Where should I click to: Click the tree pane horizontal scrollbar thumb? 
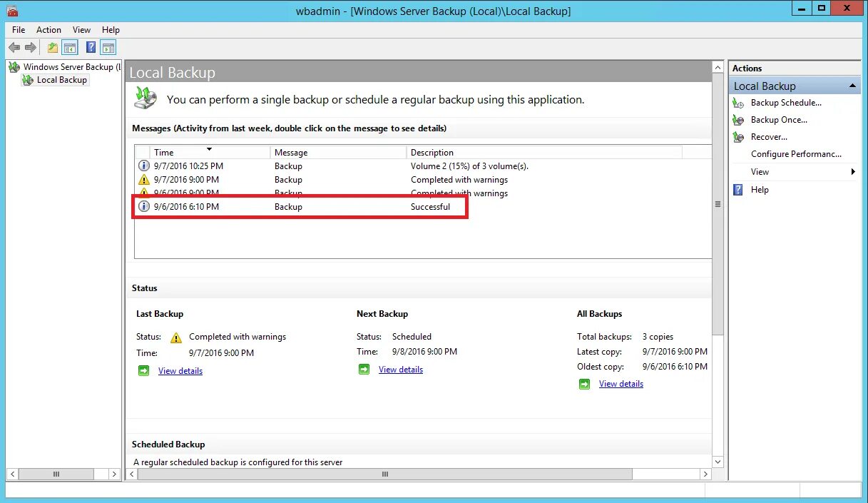point(56,474)
